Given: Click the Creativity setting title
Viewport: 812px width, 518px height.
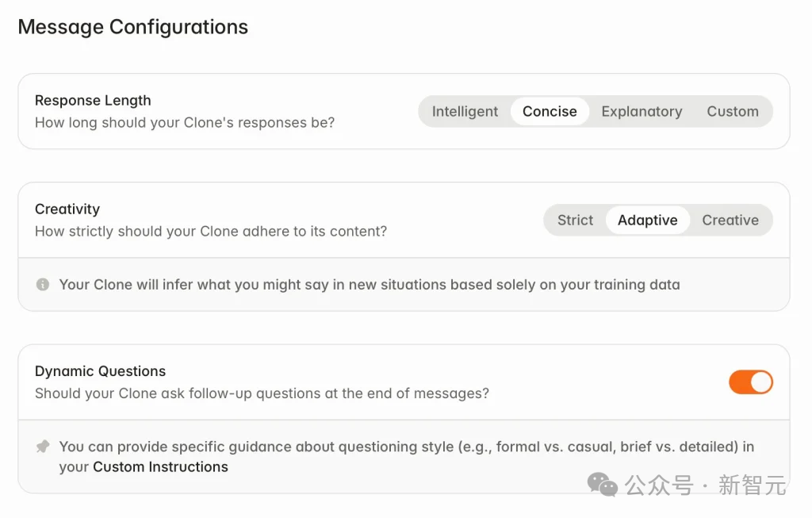Looking at the screenshot, I should click(67, 209).
